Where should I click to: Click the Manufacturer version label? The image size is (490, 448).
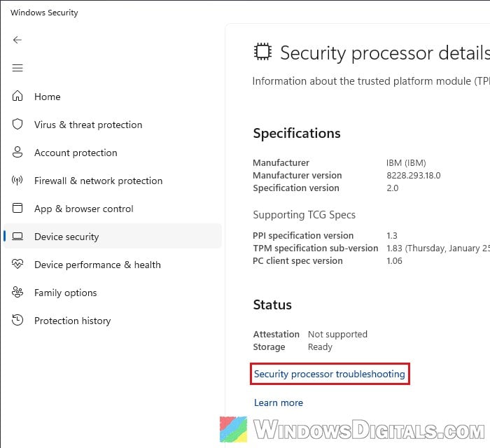pos(297,176)
